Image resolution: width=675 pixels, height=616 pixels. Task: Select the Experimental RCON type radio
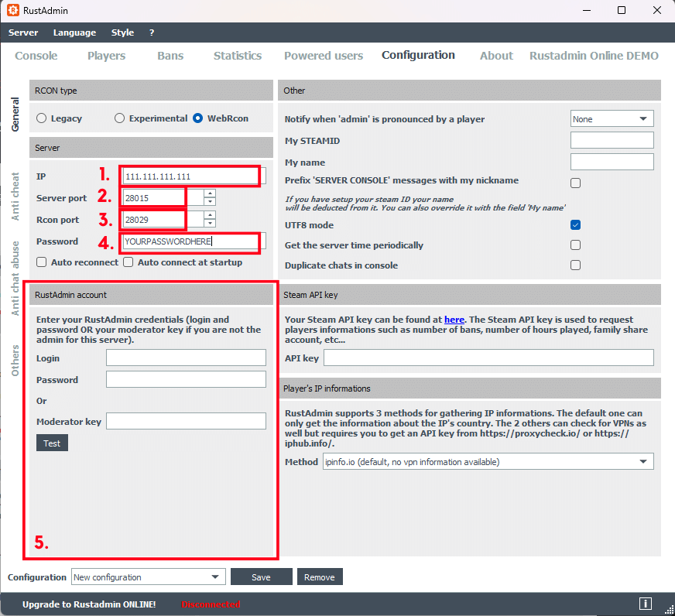119,118
